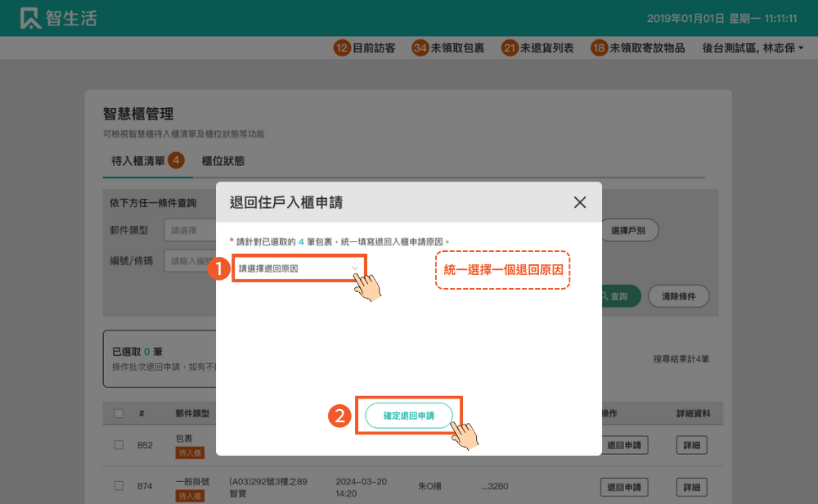Switch to the 櫃位狀態 tab
Image resolution: width=818 pixels, height=504 pixels.
click(222, 161)
